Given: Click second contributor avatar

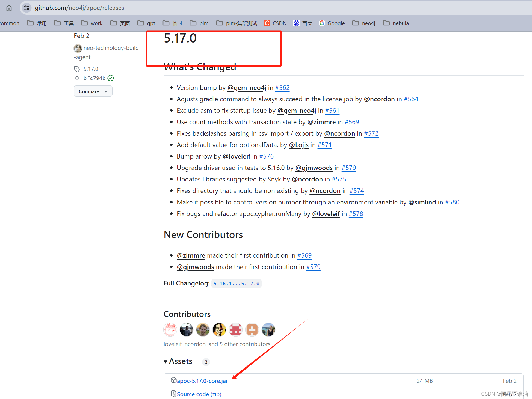Looking at the screenshot, I should point(187,330).
